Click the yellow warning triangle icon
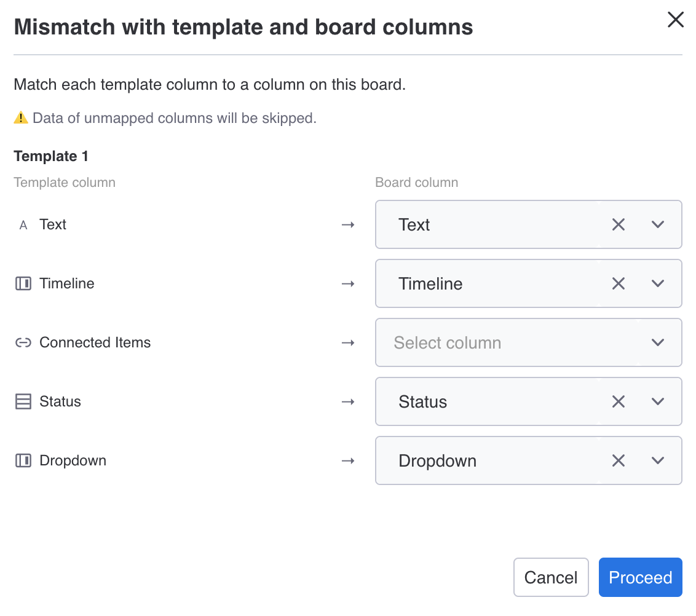The image size is (696, 616). [x=21, y=117]
